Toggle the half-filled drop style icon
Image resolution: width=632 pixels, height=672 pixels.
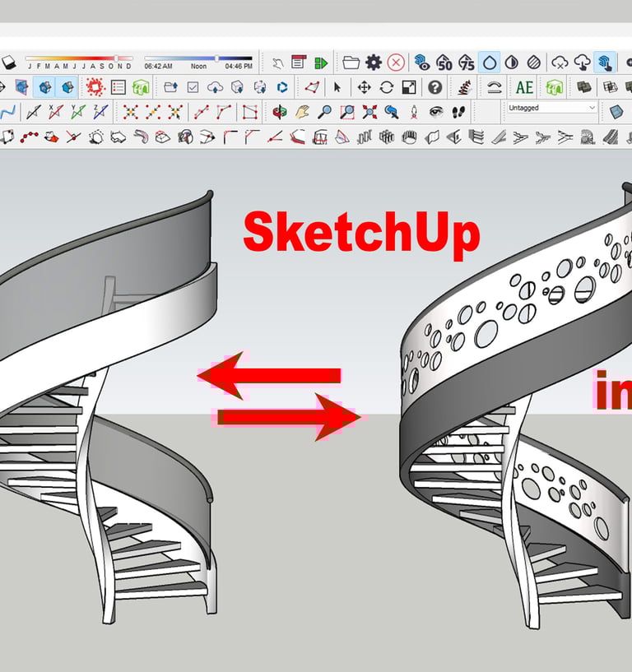(512, 63)
